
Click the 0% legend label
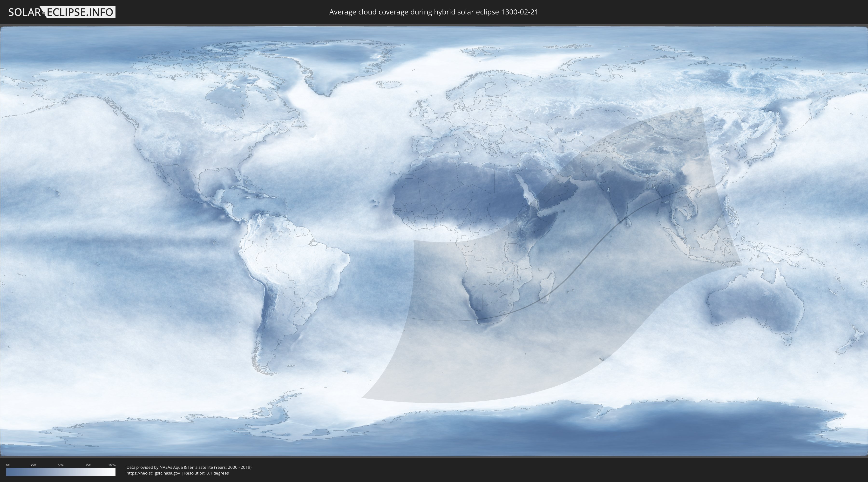8,465
